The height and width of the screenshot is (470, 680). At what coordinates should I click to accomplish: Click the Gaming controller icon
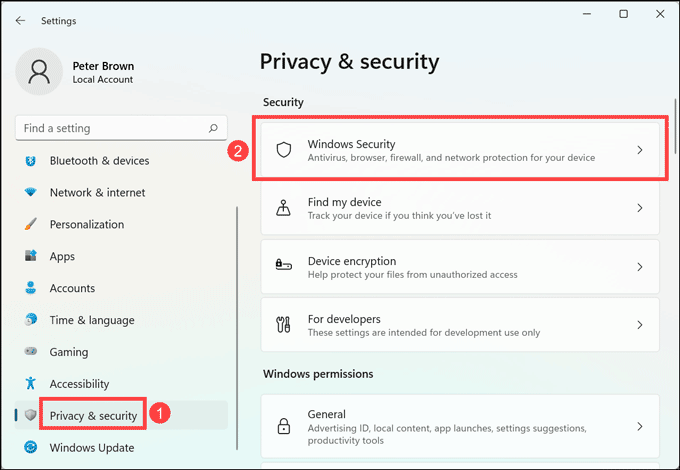click(x=31, y=352)
